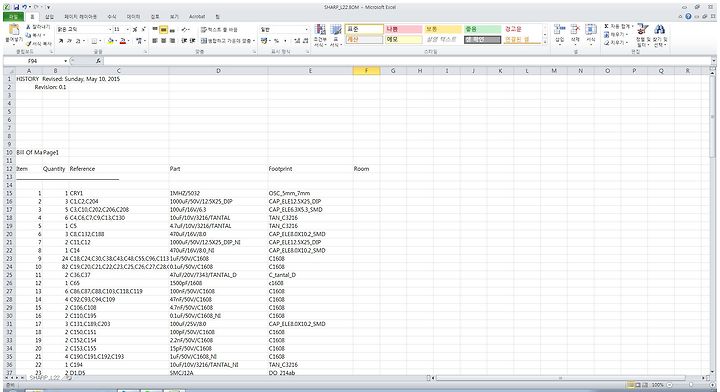
Task: Toggle Align Text Right
Action: 172,41
